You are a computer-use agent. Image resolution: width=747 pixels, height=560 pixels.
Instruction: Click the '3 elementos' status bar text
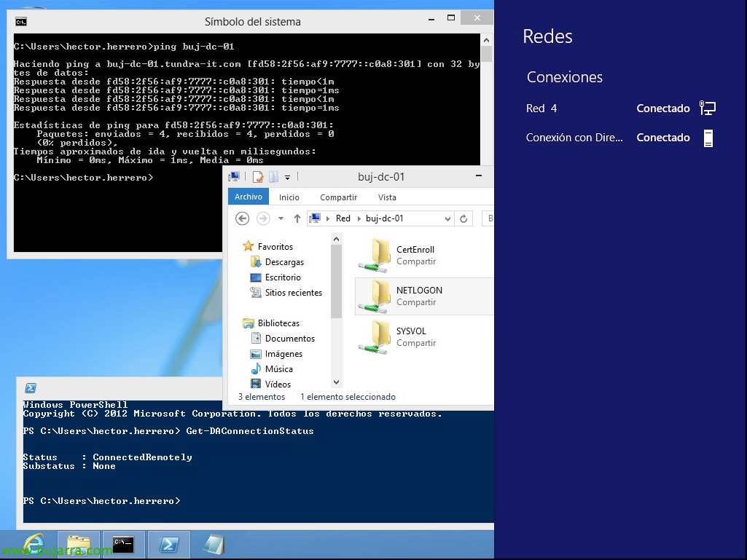pyautogui.click(x=262, y=397)
